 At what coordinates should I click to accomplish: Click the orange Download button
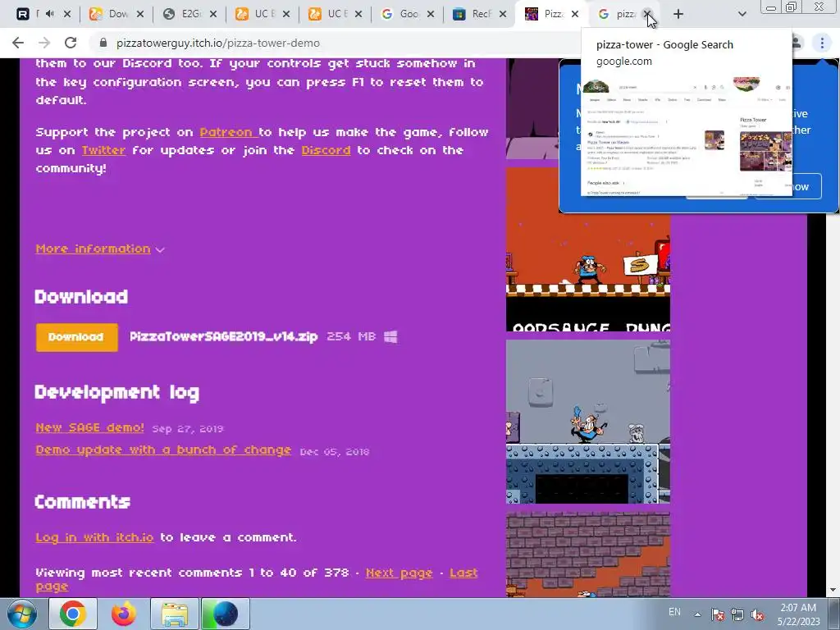tap(76, 337)
